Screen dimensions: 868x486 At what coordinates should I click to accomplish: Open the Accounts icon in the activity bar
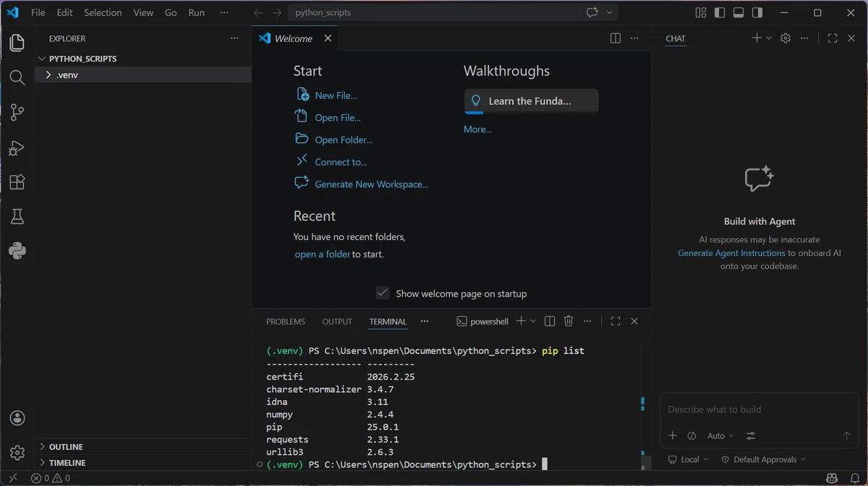click(x=17, y=418)
